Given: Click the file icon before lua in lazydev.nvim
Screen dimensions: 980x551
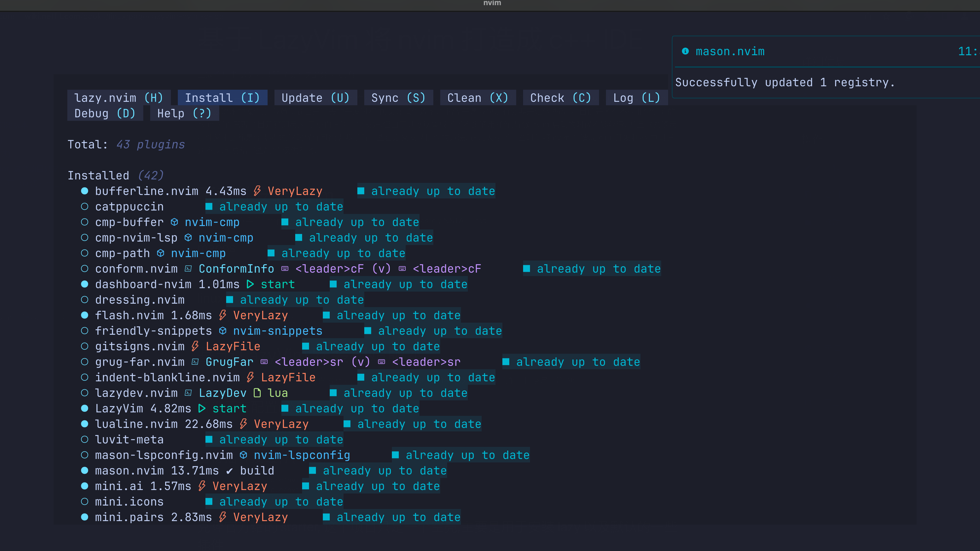Looking at the screenshot, I should 257,393.
